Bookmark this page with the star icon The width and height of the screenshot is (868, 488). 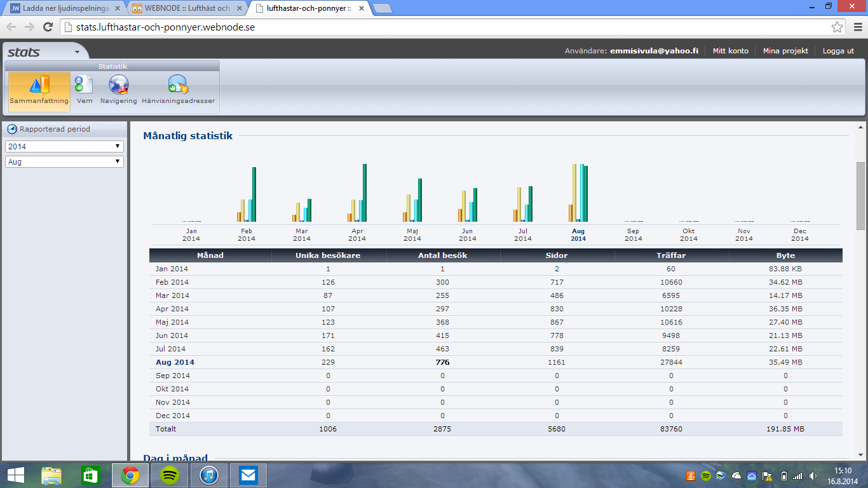[x=837, y=27]
